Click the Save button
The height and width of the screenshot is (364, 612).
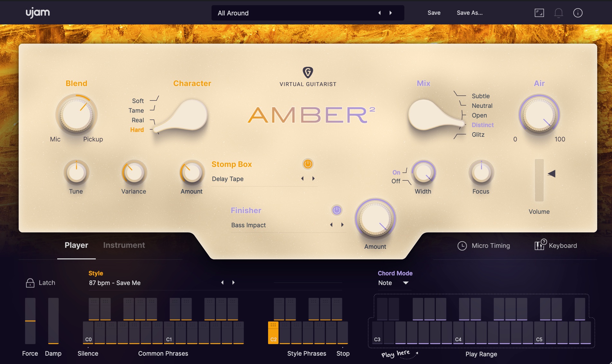coord(434,13)
